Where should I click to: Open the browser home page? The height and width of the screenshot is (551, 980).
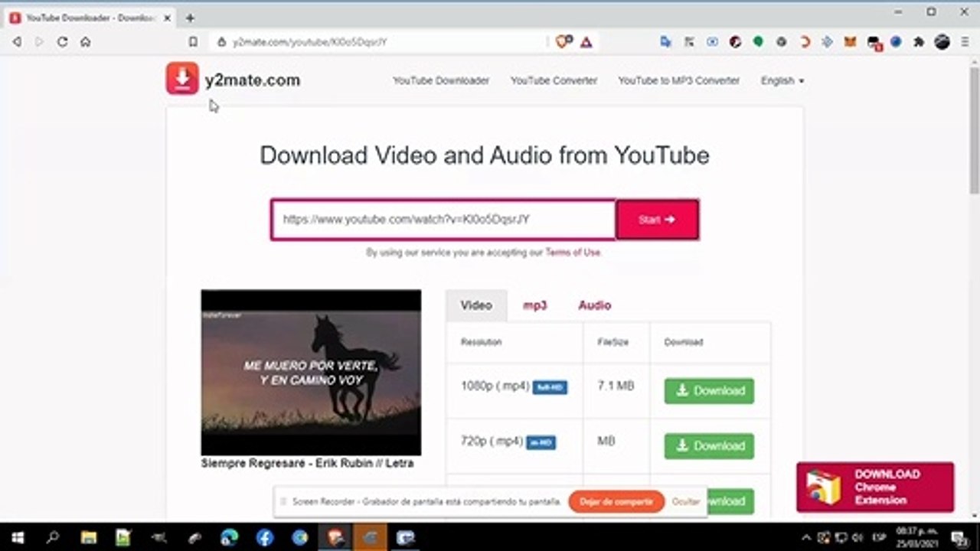[86, 42]
